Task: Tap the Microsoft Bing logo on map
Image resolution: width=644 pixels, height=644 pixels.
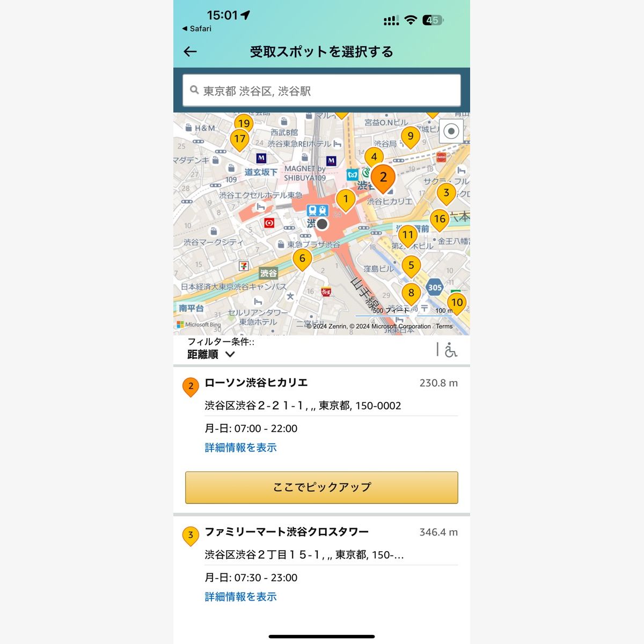Action: tap(199, 325)
